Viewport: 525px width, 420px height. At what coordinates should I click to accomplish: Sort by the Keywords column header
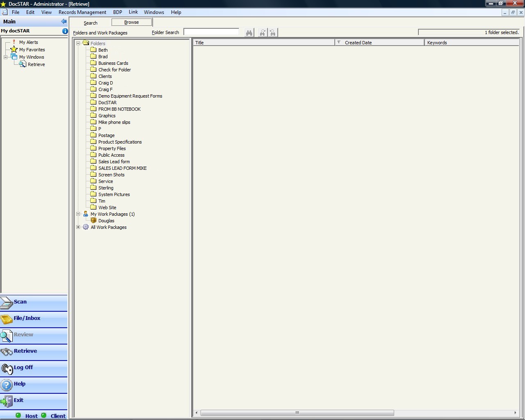point(472,42)
